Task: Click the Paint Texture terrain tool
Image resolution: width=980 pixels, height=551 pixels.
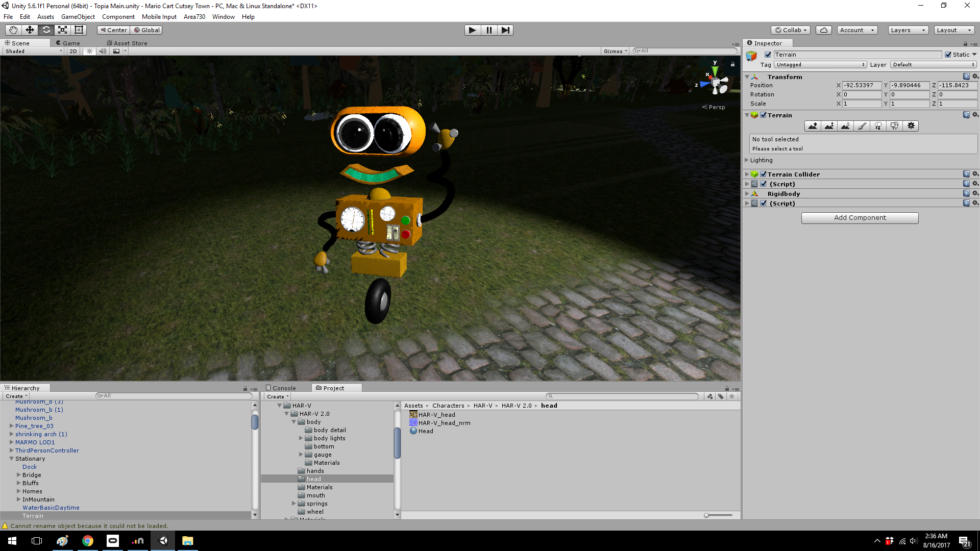Action: (x=862, y=126)
